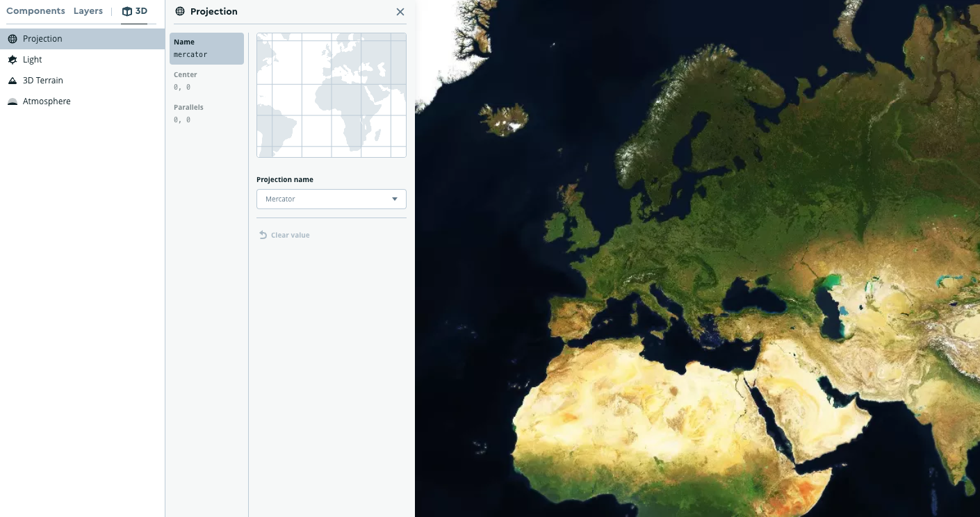Viewport: 980px width, 517px height.
Task: Select the Name property showing mercator
Action: click(x=206, y=48)
